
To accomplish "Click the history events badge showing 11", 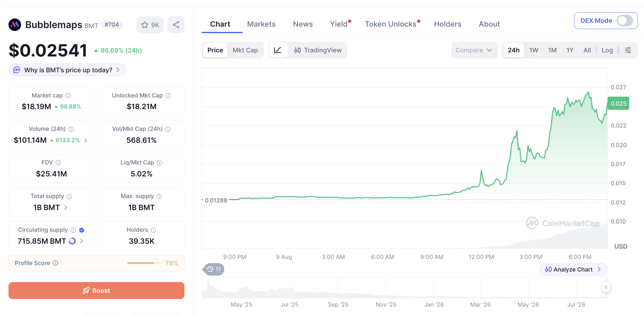I will [x=214, y=269].
